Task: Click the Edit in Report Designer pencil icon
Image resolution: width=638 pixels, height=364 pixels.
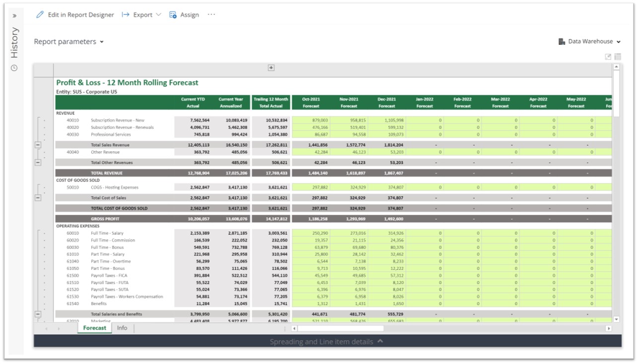Action: 40,15
